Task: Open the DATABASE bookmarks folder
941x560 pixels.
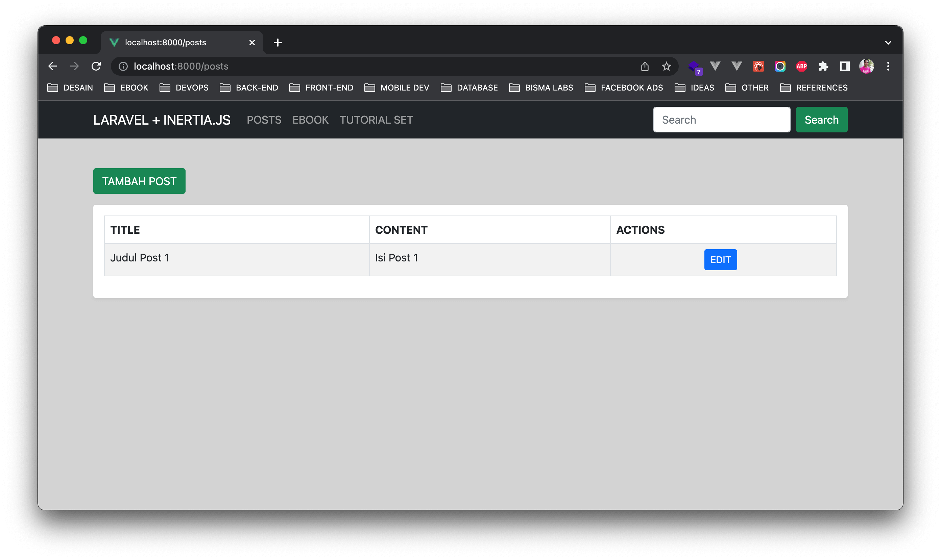Action: coord(469,88)
